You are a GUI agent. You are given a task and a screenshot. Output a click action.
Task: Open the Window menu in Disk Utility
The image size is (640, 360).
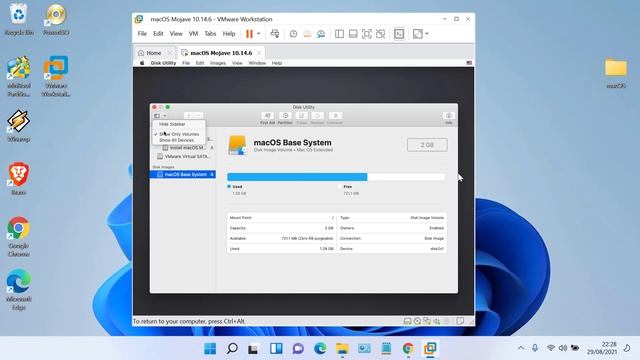pyautogui.click(x=257, y=63)
